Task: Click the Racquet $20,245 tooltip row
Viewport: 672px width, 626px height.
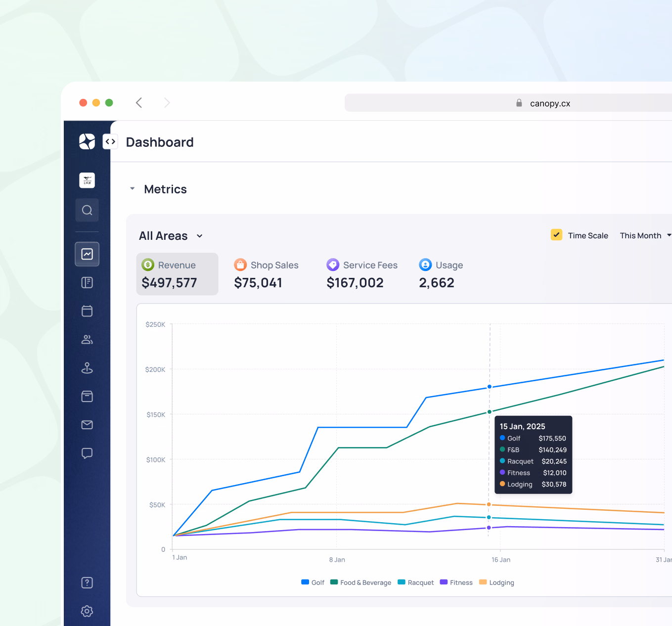Action: pos(533,461)
